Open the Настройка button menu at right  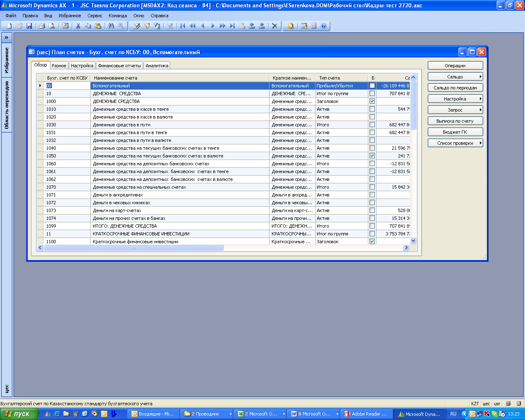(x=455, y=99)
